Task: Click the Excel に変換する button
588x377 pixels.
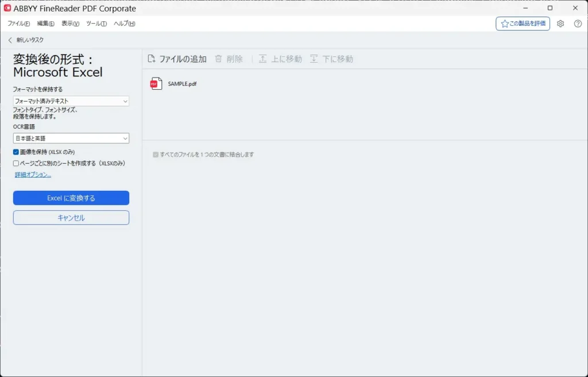Action: point(71,198)
